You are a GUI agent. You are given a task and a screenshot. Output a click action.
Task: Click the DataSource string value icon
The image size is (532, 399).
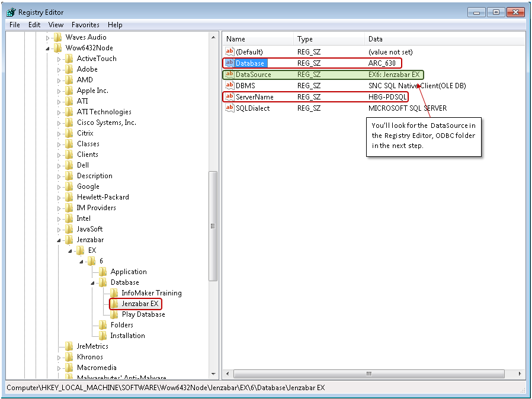(230, 75)
